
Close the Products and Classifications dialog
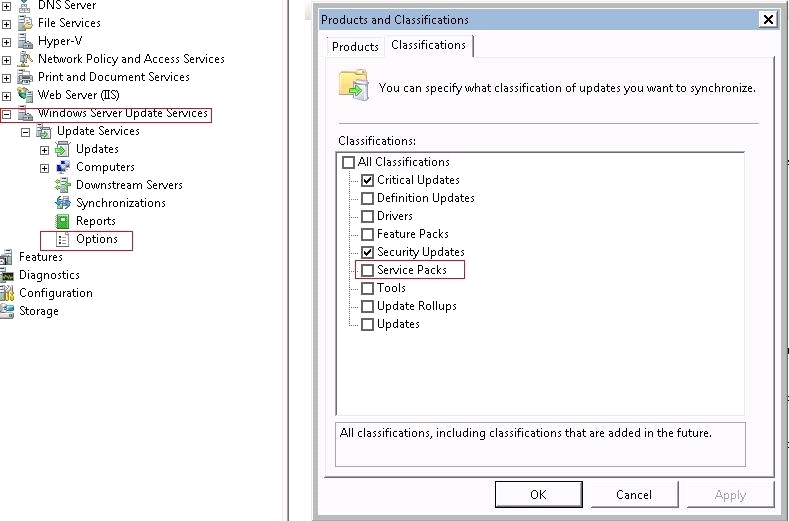click(x=768, y=20)
